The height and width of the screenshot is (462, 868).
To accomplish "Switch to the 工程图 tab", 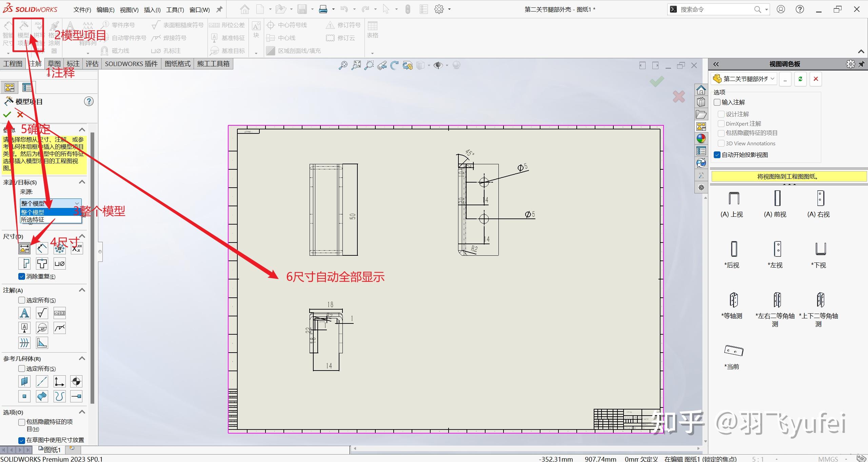I will (x=13, y=64).
